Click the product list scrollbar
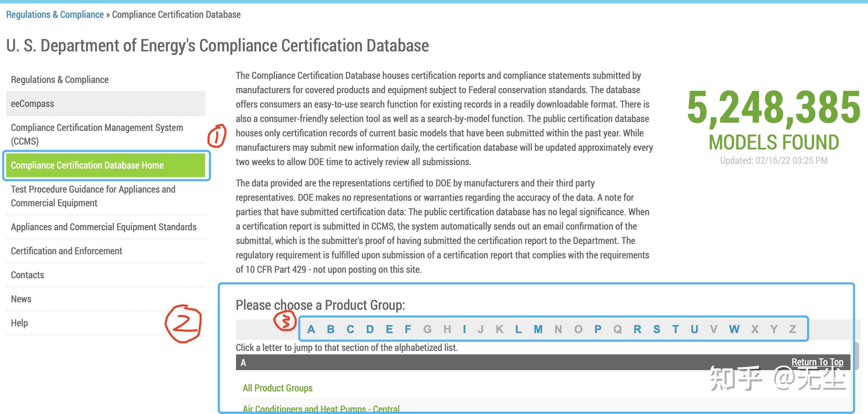This screenshot has height=414, width=868. pyautogui.click(x=856, y=356)
